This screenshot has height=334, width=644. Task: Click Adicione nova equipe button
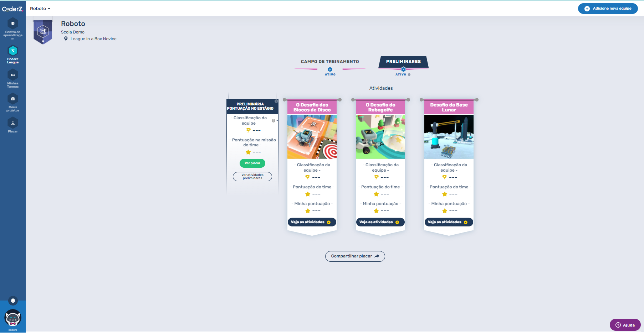click(608, 9)
